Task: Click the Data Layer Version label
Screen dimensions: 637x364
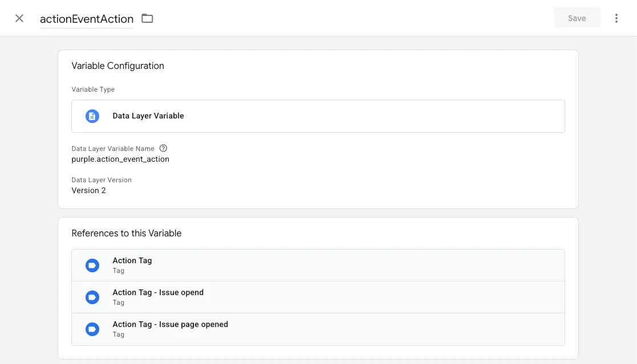Action: click(102, 180)
